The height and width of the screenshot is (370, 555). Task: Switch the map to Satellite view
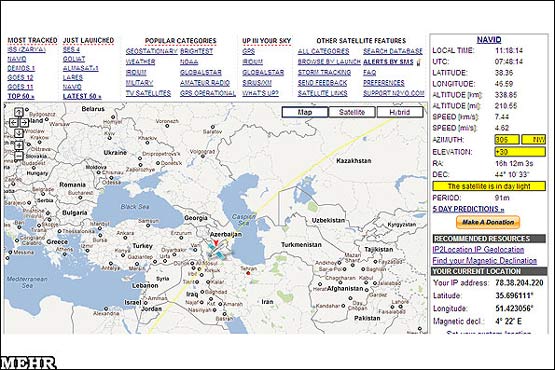pyautogui.click(x=352, y=112)
